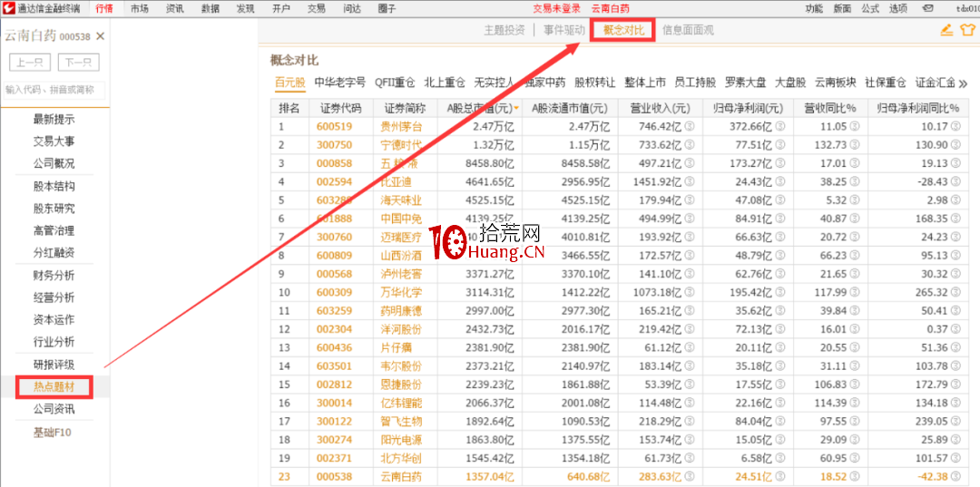Click the 交易未登录 status text
This screenshot has width=980, height=487.
(556, 9)
